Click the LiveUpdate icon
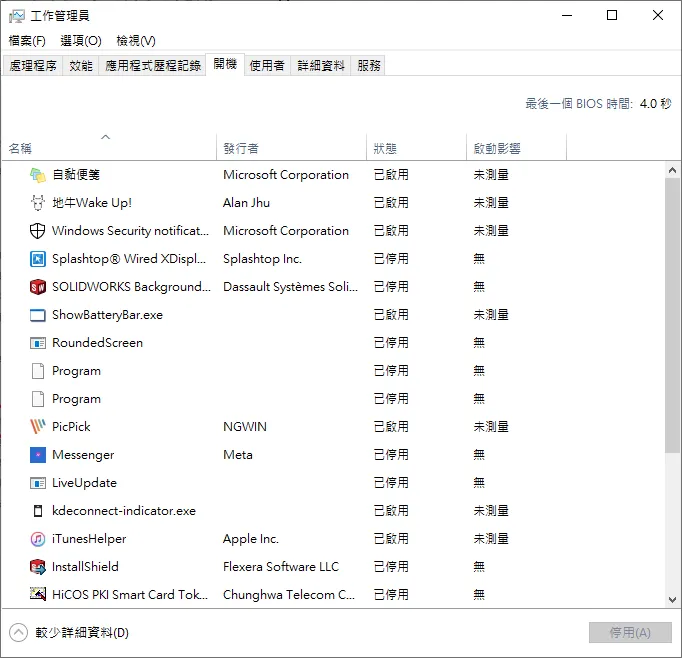Image resolution: width=682 pixels, height=658 pixels. [38, 483]
